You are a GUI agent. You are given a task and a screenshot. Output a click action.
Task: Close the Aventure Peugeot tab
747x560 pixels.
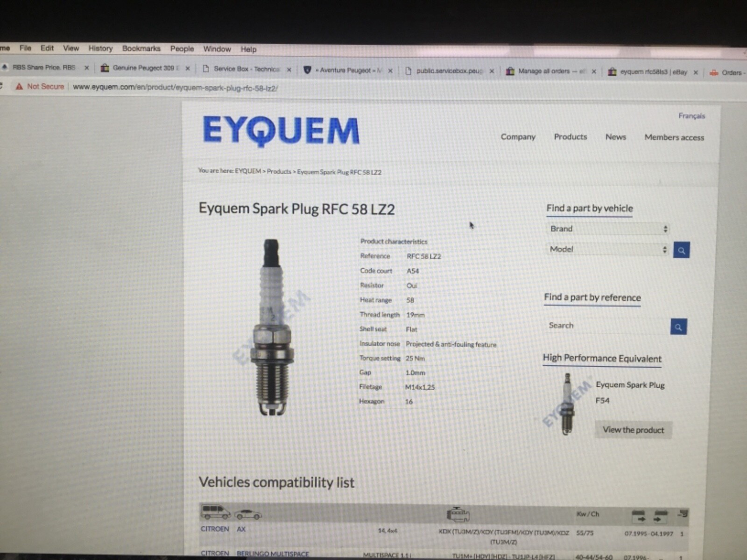pyautogui.click(x=390, y=70)
